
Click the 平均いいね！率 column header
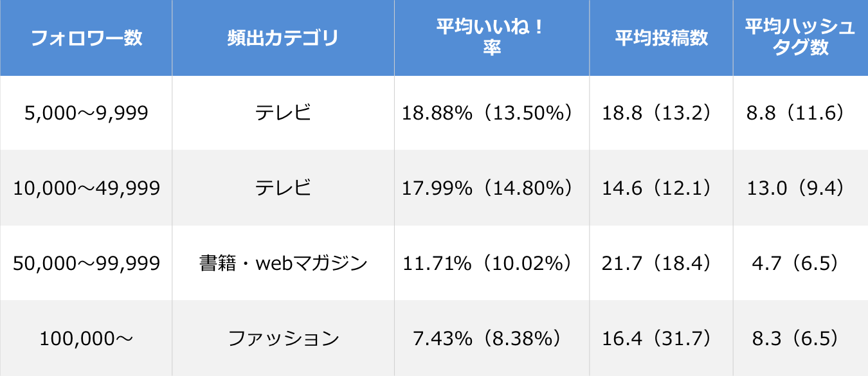pos(492,38)
